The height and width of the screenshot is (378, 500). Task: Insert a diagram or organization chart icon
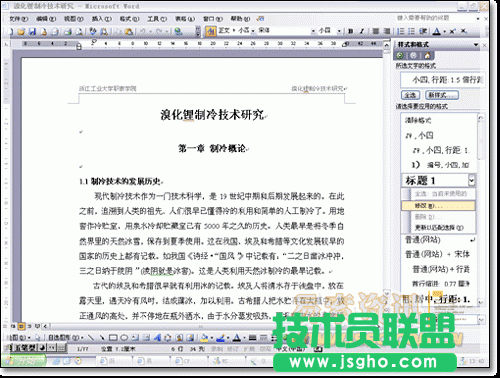(x=168, y=338)
